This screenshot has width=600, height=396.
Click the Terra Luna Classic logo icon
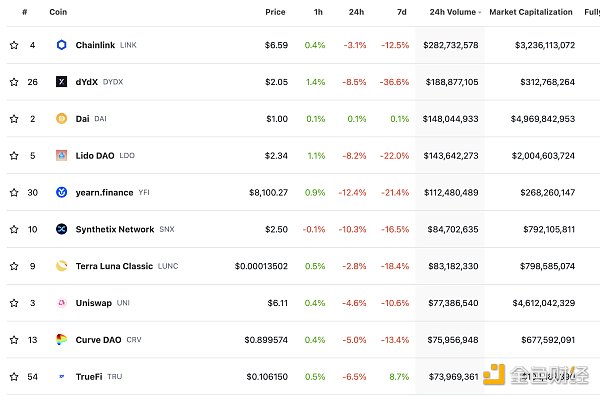(61, 266)
